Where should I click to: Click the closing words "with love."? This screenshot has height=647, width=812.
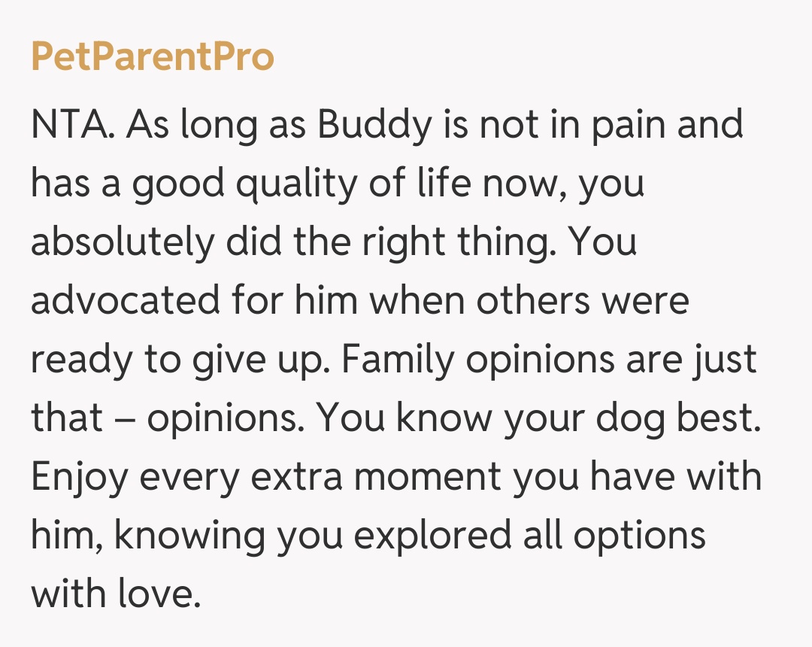pyautogui.click(x=116, y=594)
